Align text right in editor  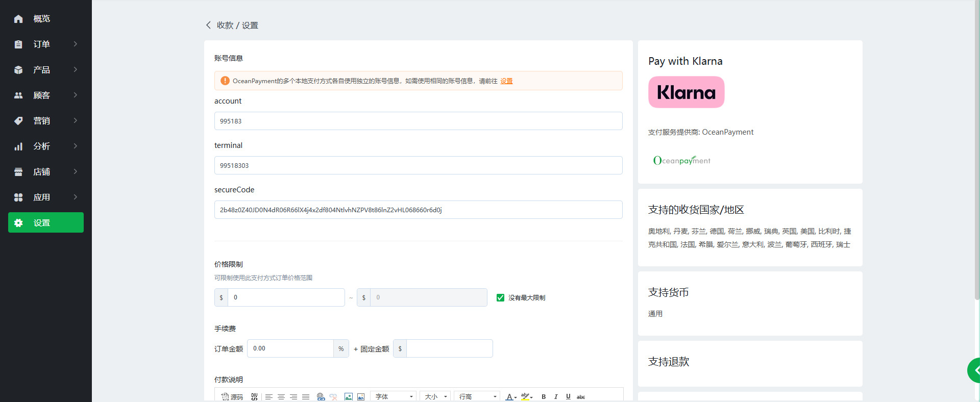click(x=293, y=397)
